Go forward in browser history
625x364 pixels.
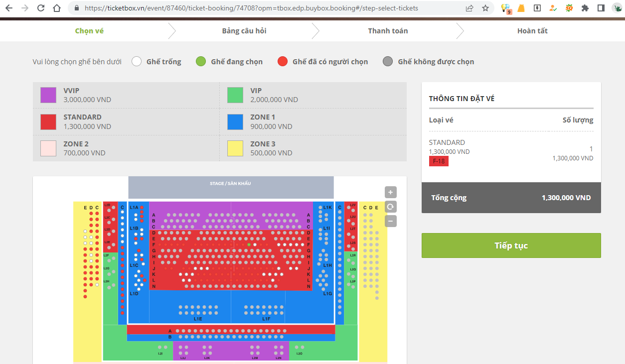24,8
